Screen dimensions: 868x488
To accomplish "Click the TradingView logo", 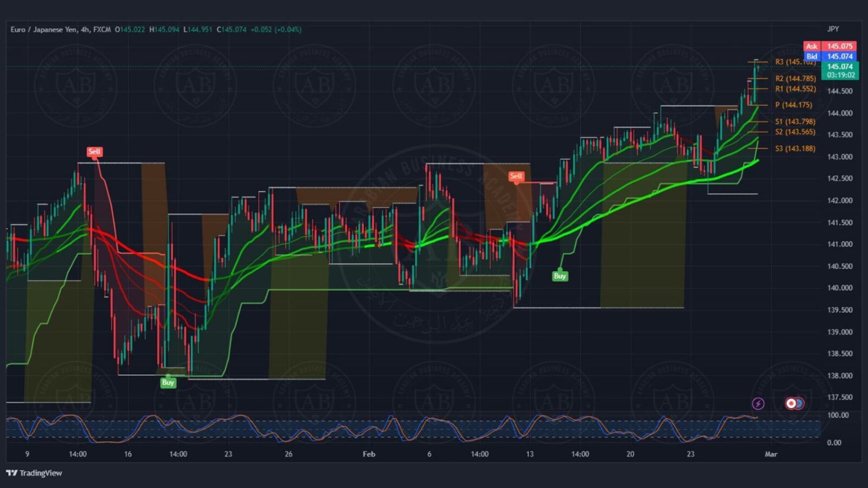I will pos(34,473).
